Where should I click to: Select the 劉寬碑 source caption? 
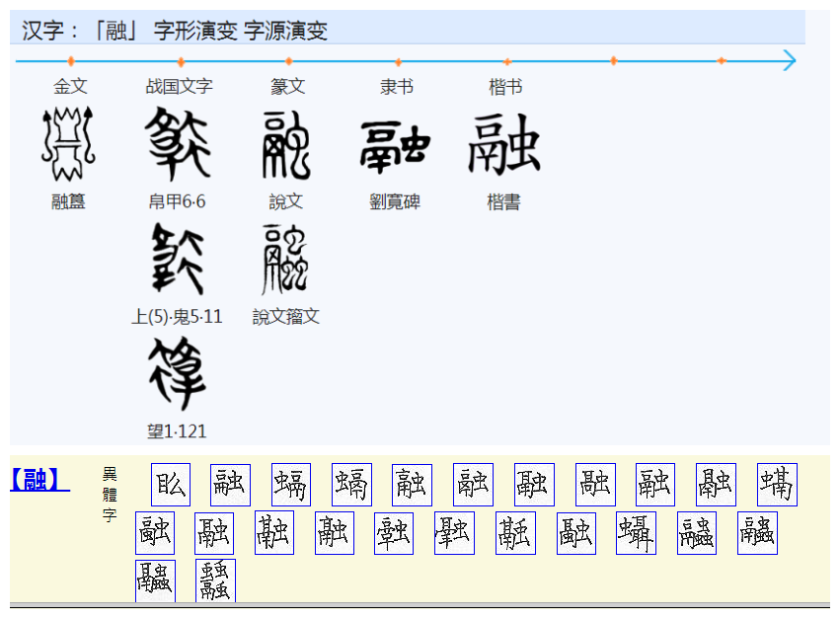(395, 202)
